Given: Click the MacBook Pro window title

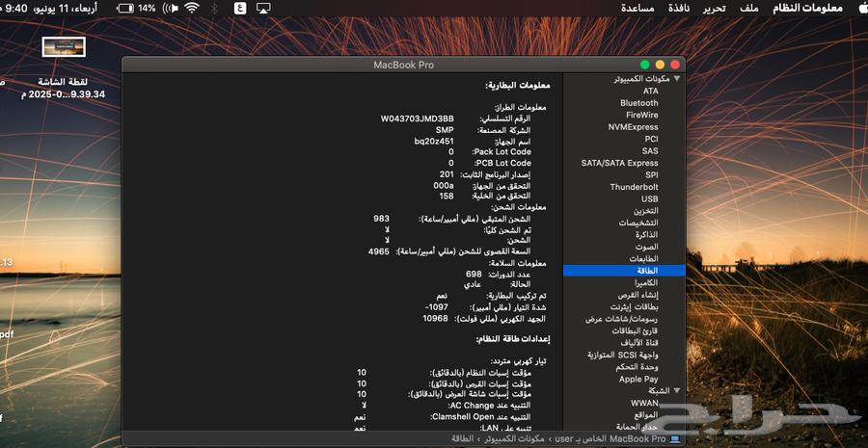Looking at the screenshot, I should tap(403, 65).
